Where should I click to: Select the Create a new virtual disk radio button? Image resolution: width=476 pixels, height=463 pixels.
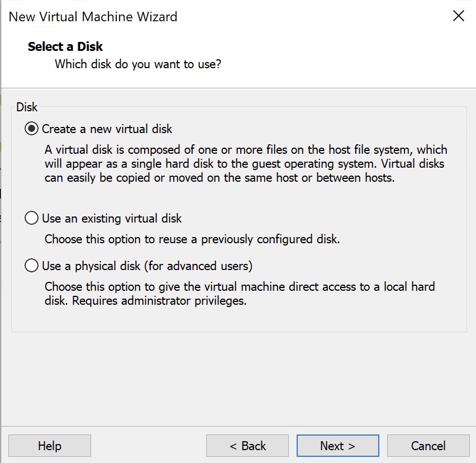click(x=32, y=129)
